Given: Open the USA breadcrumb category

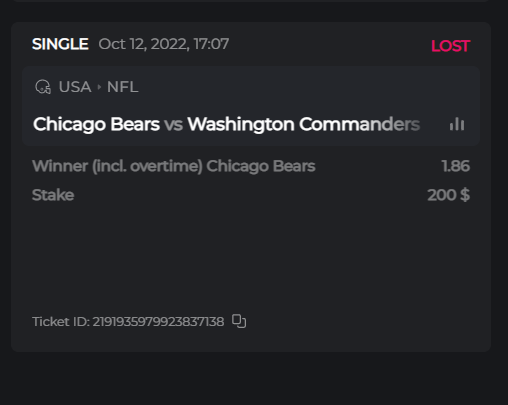Looking at the screenshot, I should (75, 87).
